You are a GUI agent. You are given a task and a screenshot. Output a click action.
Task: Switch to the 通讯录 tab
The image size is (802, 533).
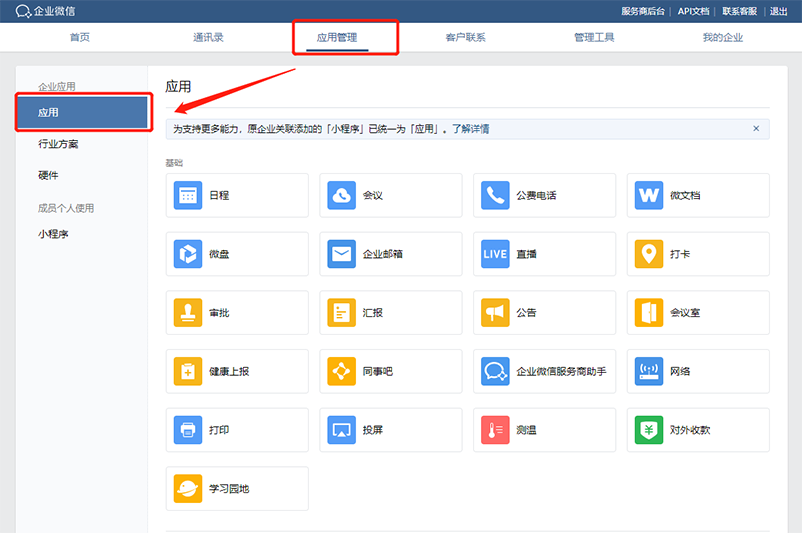(208, 37)
